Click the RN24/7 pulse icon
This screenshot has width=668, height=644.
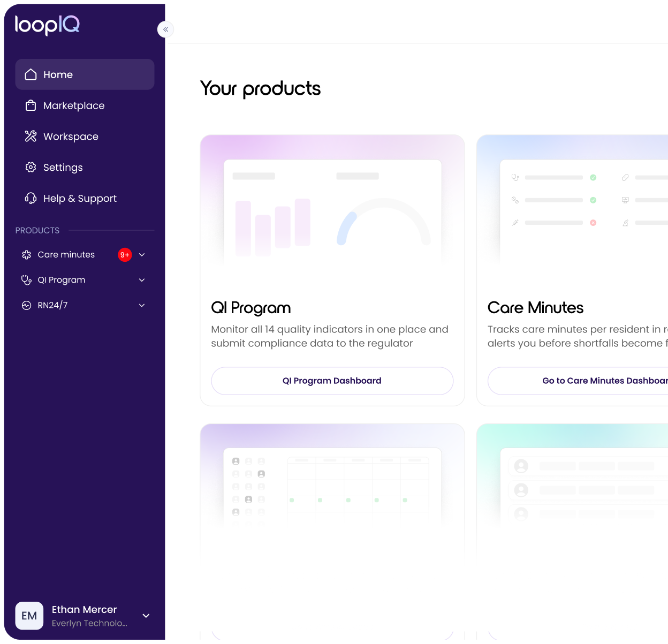coord(27,305)
